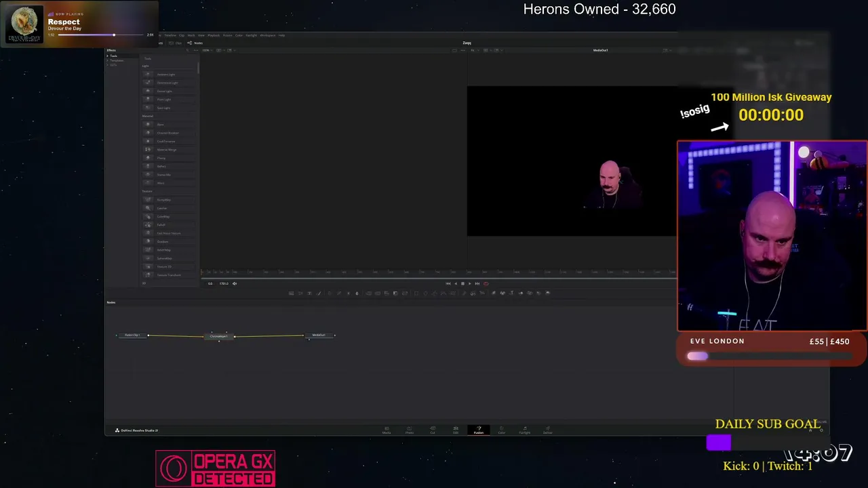Viewport: 868px width, 488px height.
Task: Select the Spot Light tool icon
Action: [x=148, y=108]
